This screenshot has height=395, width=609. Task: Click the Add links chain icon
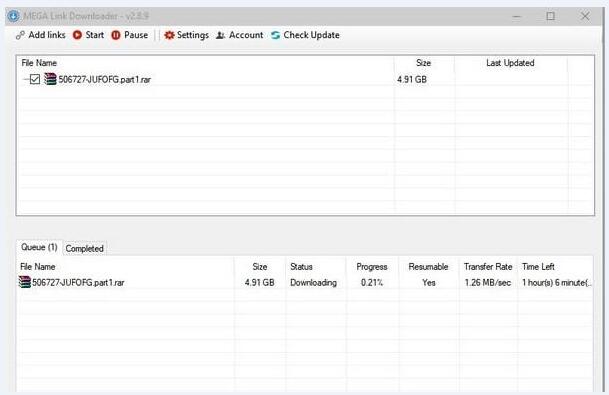coord(20,35)
